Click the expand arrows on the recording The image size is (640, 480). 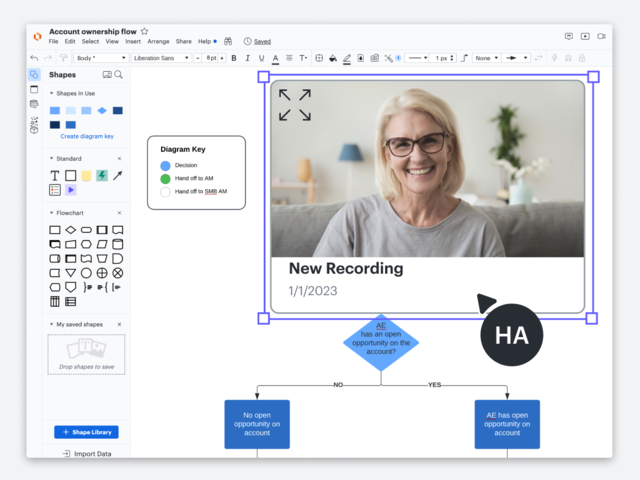[x=294, y=104]
